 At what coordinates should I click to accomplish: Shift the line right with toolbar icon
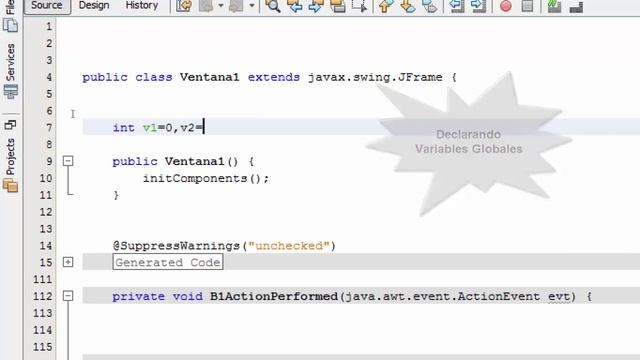point(478,6)
